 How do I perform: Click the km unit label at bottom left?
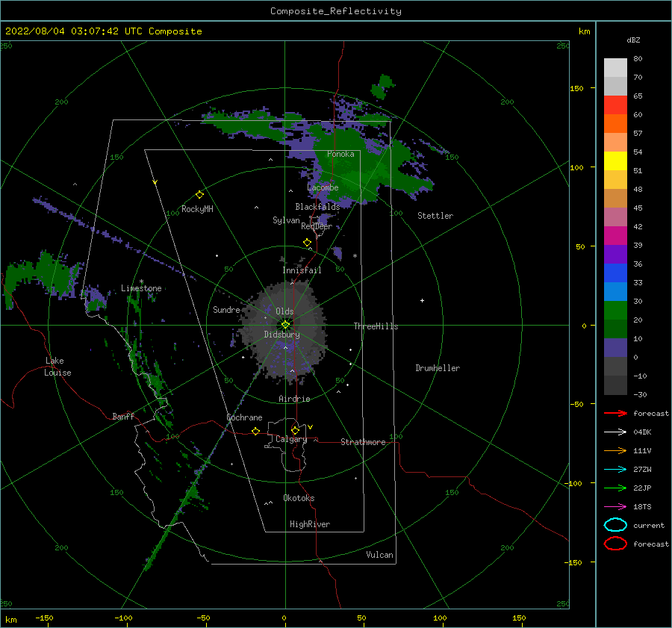[10, 620]
